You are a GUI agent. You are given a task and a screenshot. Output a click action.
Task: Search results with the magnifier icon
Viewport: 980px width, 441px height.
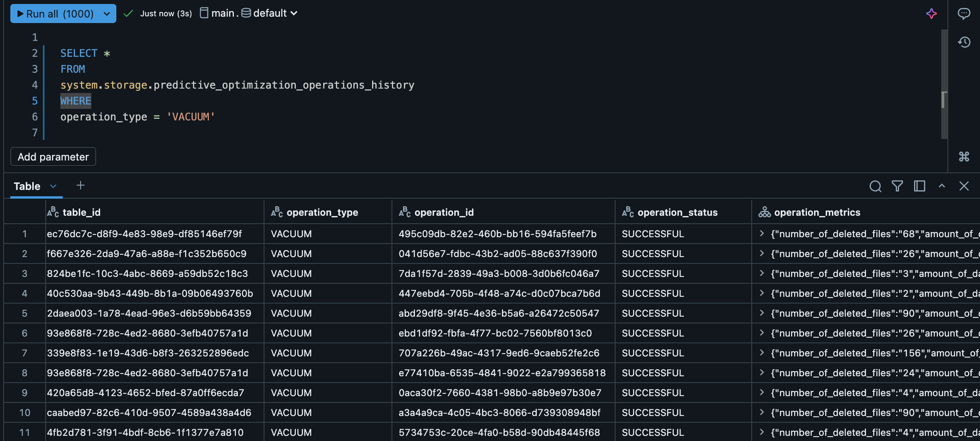[x=875, y=186]
